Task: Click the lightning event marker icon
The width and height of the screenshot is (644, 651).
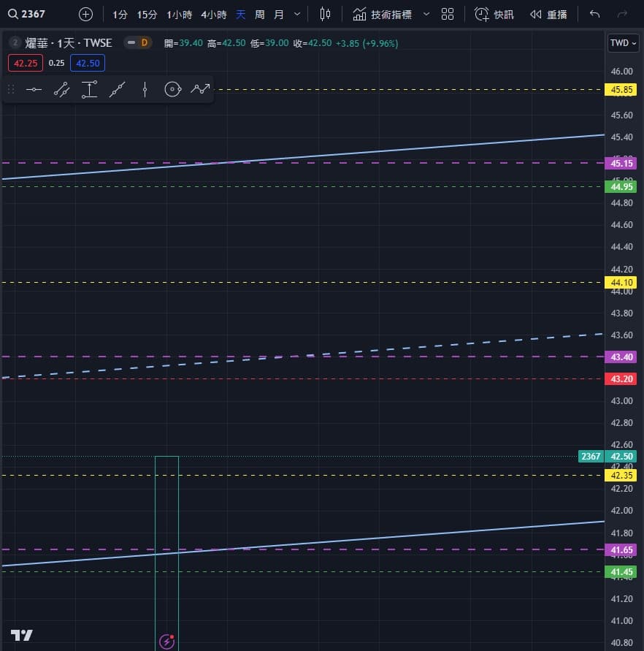Action: click(x=166, y=642)
